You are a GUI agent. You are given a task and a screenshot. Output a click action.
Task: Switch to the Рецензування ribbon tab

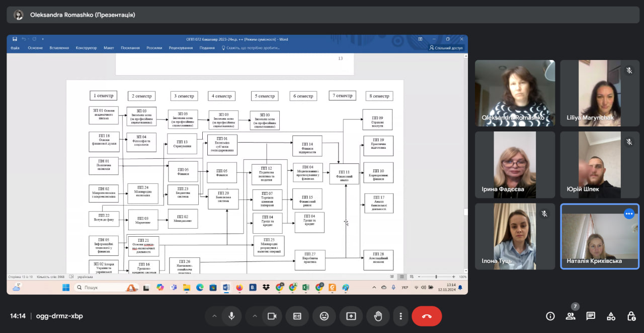[181, 48]
